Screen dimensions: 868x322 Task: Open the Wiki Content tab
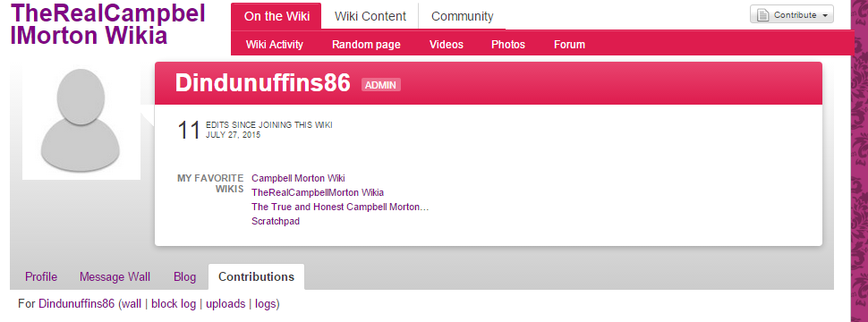coord(370,16)
